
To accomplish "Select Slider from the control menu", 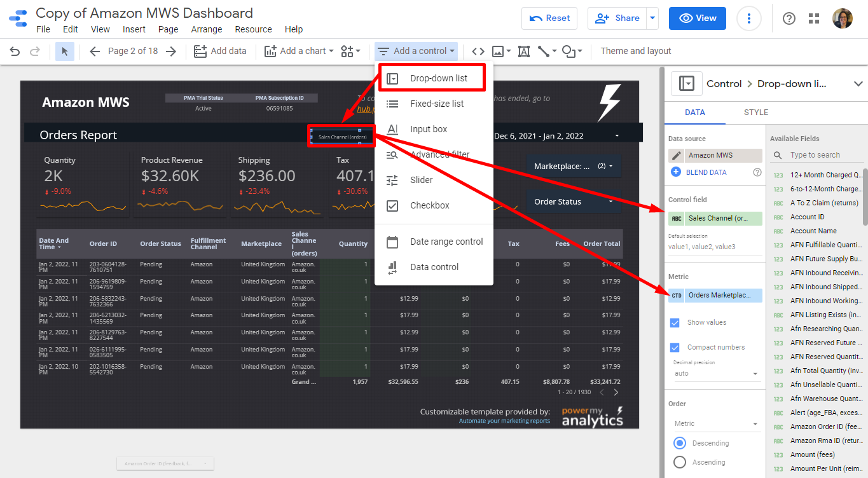I will [421, 180].
